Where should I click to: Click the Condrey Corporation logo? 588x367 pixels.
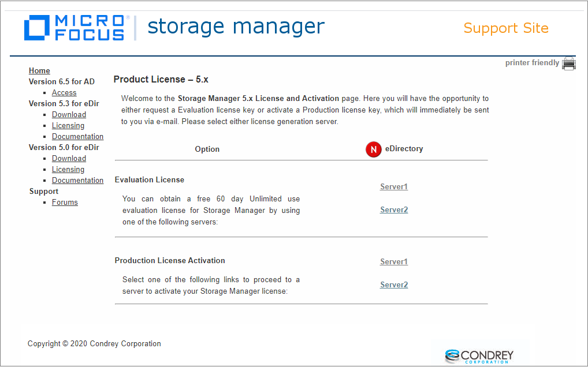click(479, 355)
